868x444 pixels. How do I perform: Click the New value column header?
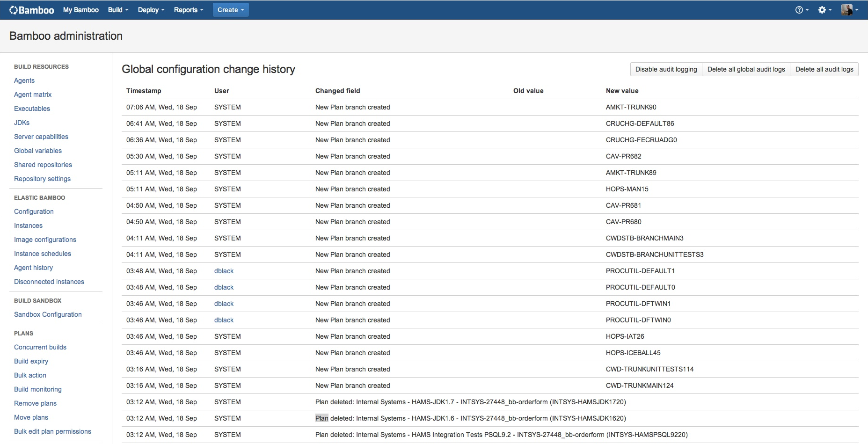click(622, 91)
